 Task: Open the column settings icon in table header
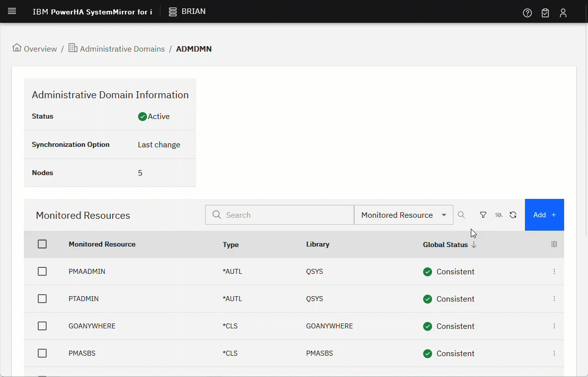[x=554, y=244]
